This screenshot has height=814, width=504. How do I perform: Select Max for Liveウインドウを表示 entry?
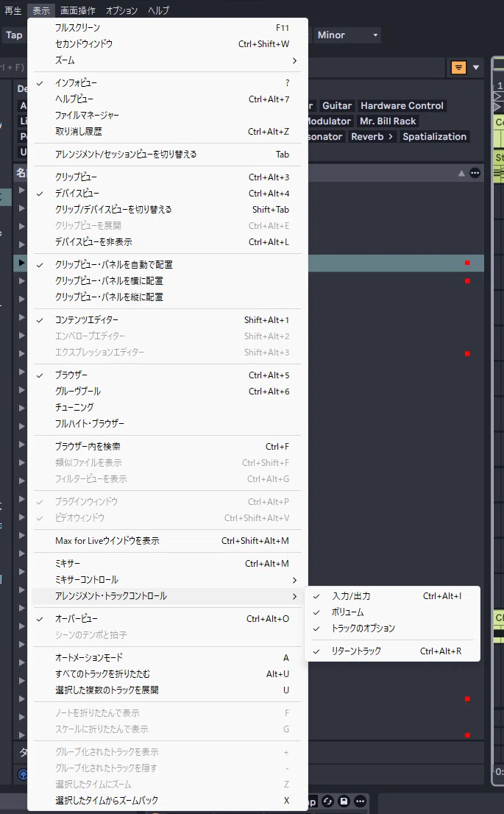pos(166,541)
